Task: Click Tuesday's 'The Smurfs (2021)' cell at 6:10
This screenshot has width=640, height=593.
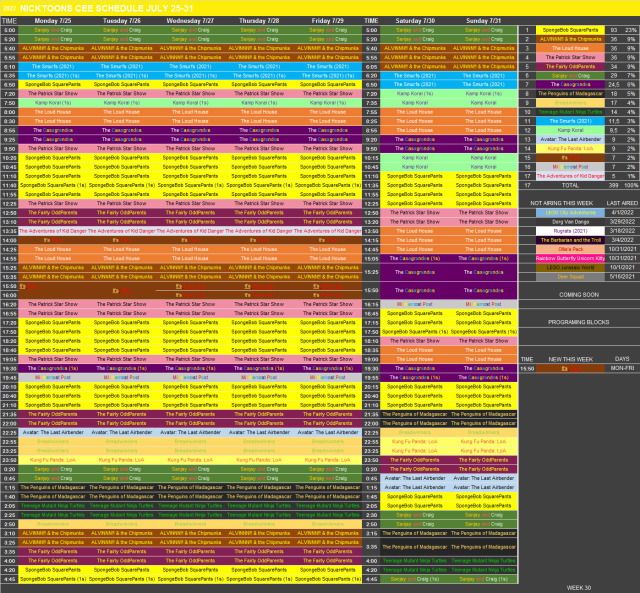Action: (x=122, y=67)
